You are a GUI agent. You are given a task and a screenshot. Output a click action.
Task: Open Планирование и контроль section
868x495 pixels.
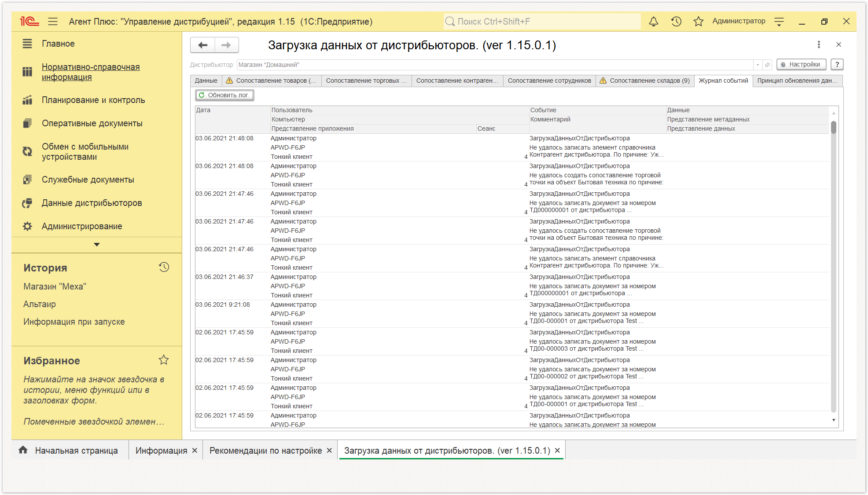93,100
